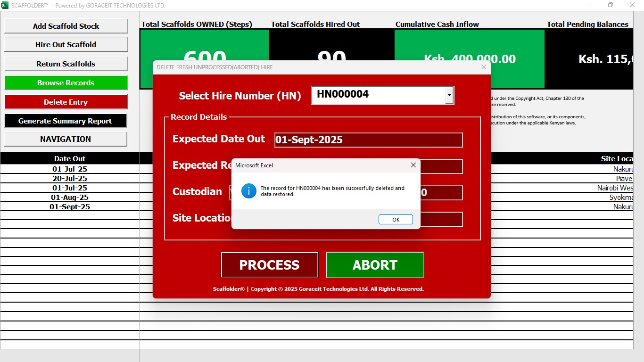Click the red Delete Entry button
The height and width of the screenshot is (362, 644).
(66, 102)
